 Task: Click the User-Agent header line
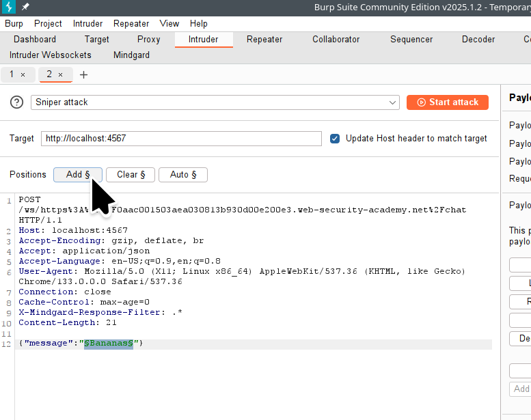242,277
